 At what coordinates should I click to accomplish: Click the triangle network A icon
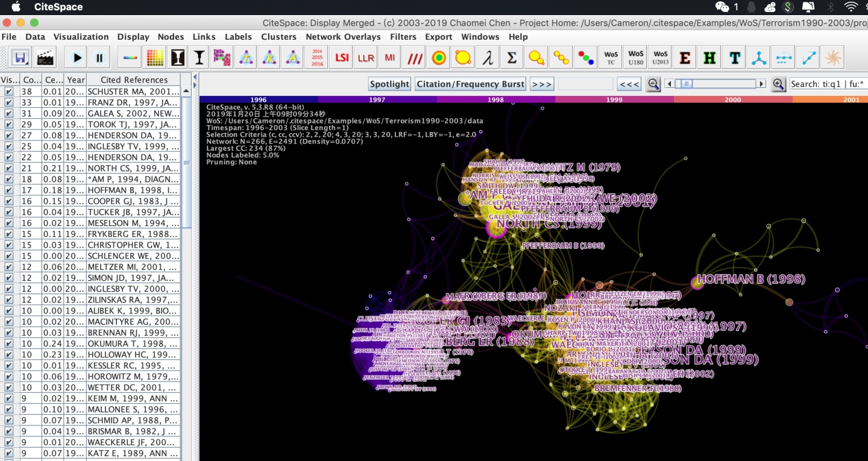coord(292,58)
